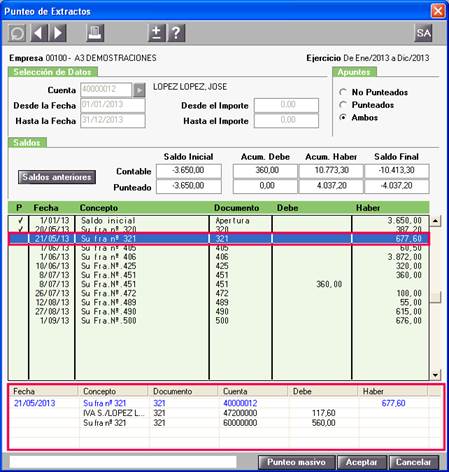Click the Apertura document cell
The image size is (449, 472).
232,221
